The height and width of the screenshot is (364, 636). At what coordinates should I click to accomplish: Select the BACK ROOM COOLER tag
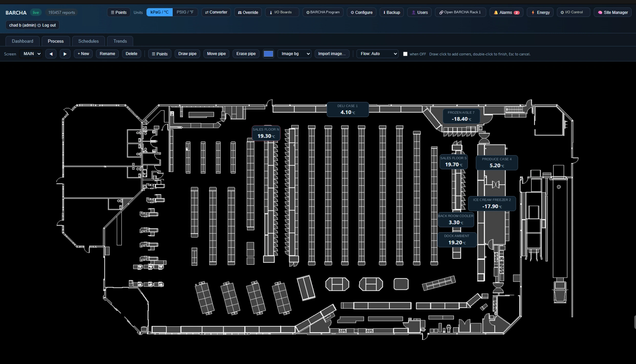(x=456, y=220)
